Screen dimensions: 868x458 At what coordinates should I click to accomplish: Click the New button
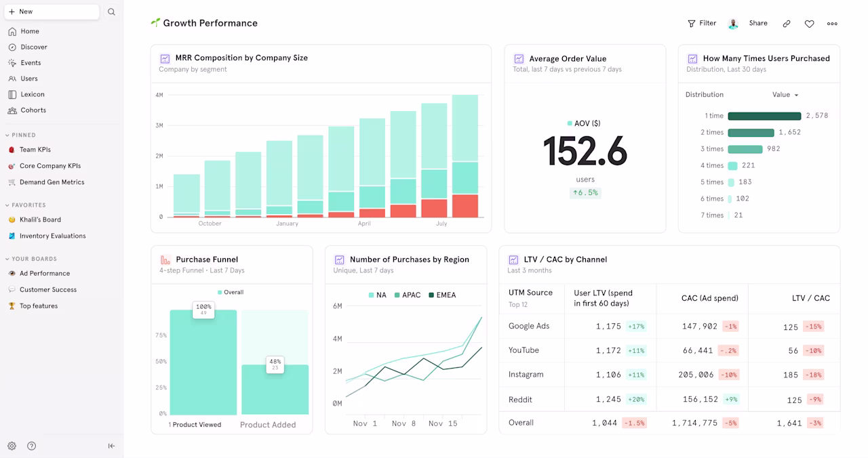[x=52, y=12]
